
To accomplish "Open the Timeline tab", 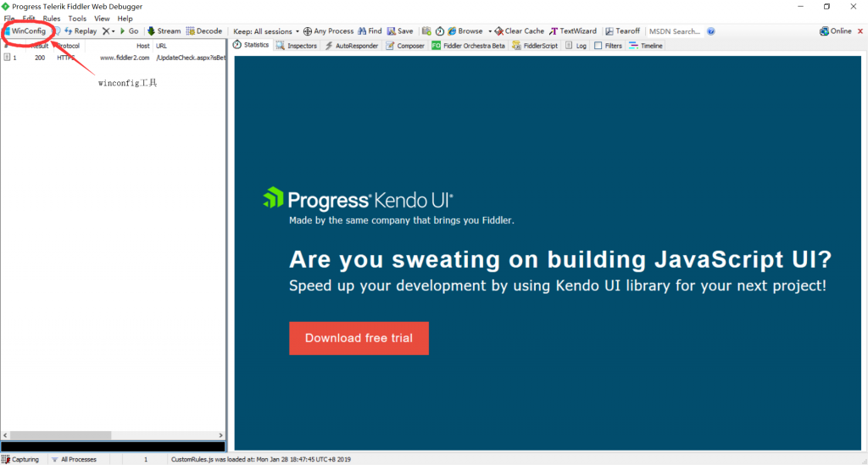I will [x=646, y=46].
